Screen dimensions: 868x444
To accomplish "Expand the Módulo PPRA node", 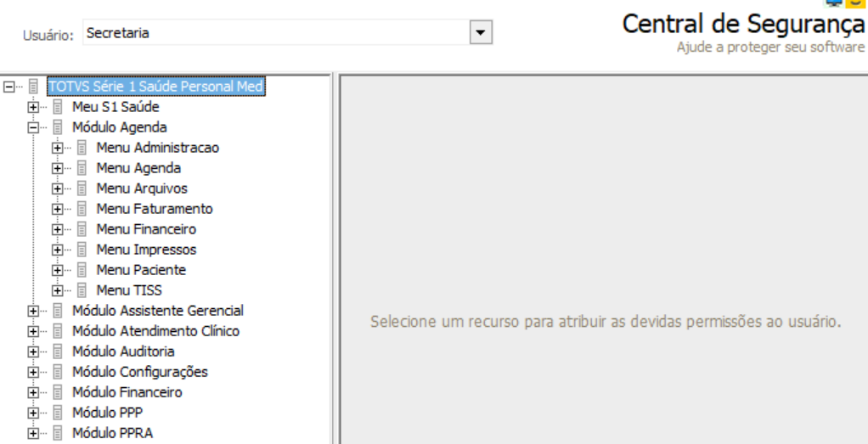I will coord(32,434).
